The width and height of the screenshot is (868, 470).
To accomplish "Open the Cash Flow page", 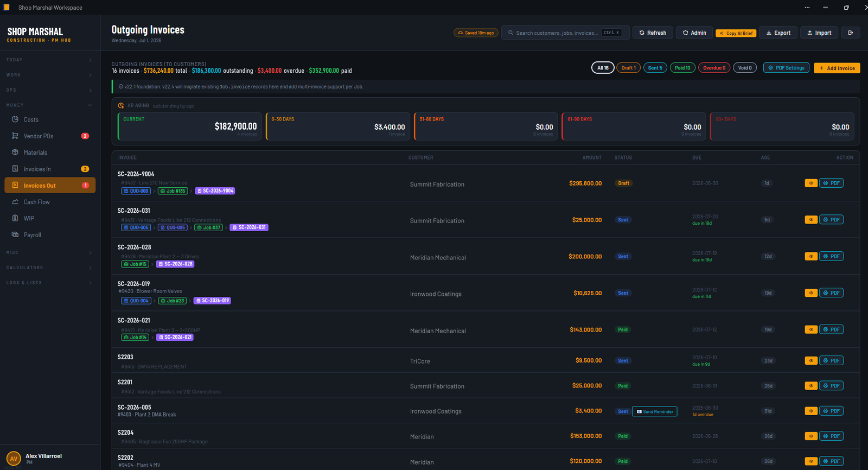I will pyautogui.click(x=50, y=202).
